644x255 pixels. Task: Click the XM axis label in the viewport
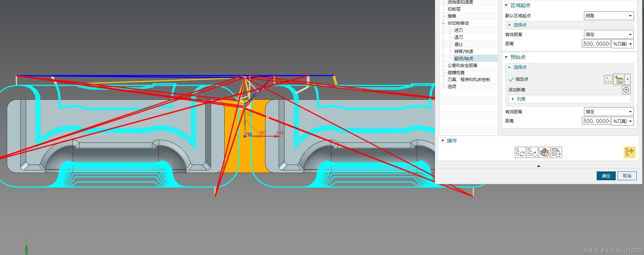tap(280, 133)
